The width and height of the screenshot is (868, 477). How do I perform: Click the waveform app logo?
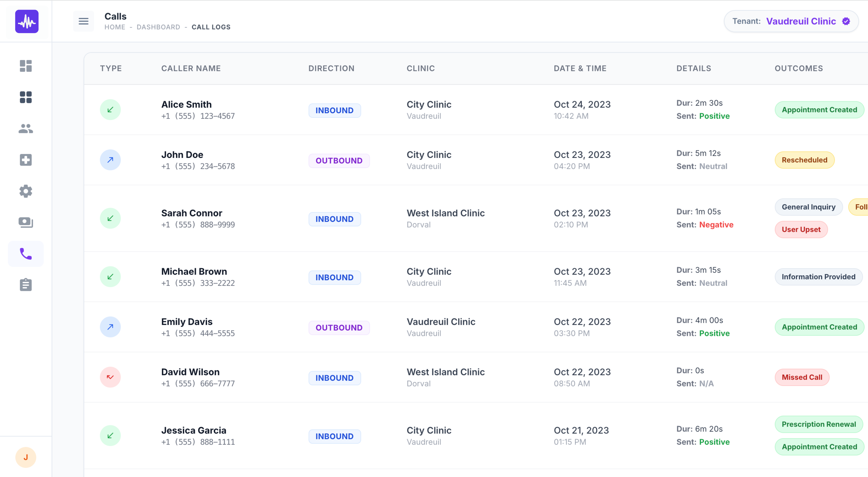point(27,22)
